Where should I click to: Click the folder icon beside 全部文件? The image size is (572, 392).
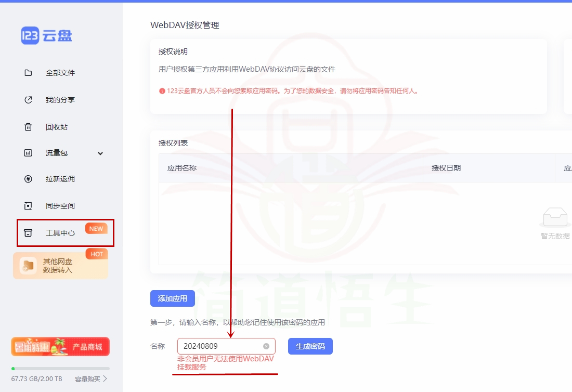[28, 73]
